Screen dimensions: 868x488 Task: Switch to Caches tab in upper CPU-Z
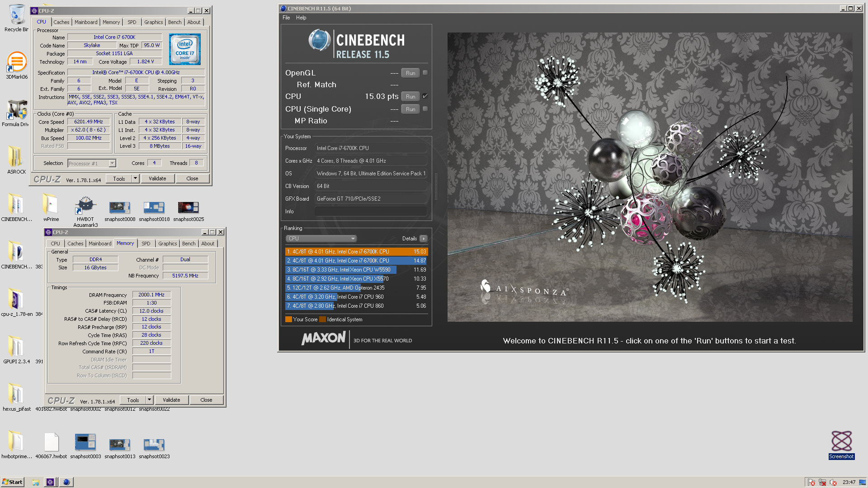61,22
